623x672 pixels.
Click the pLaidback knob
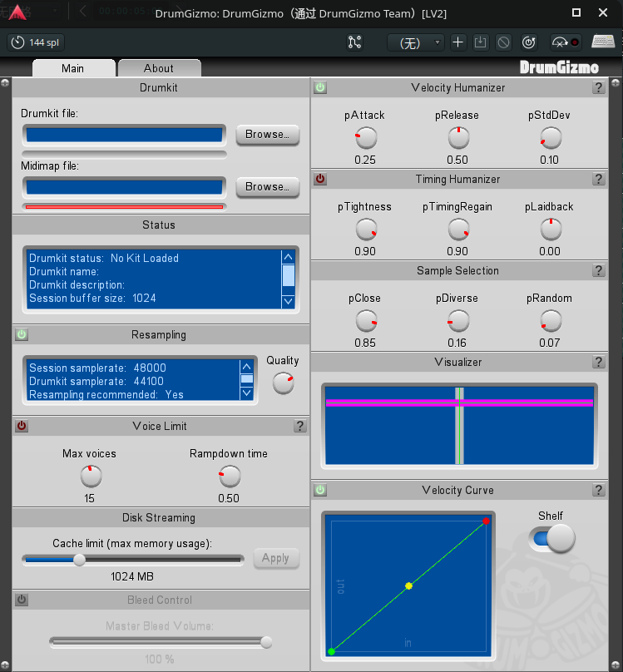point(551,230)
